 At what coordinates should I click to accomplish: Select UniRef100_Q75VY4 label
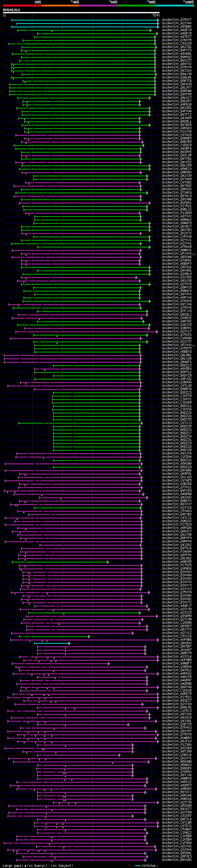tap(177, 67)
